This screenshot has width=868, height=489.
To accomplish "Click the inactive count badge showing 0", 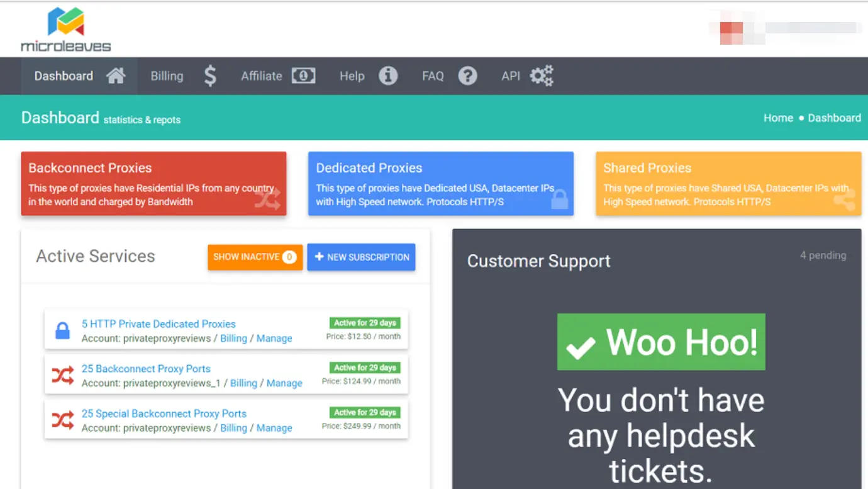I will (289, 257).
